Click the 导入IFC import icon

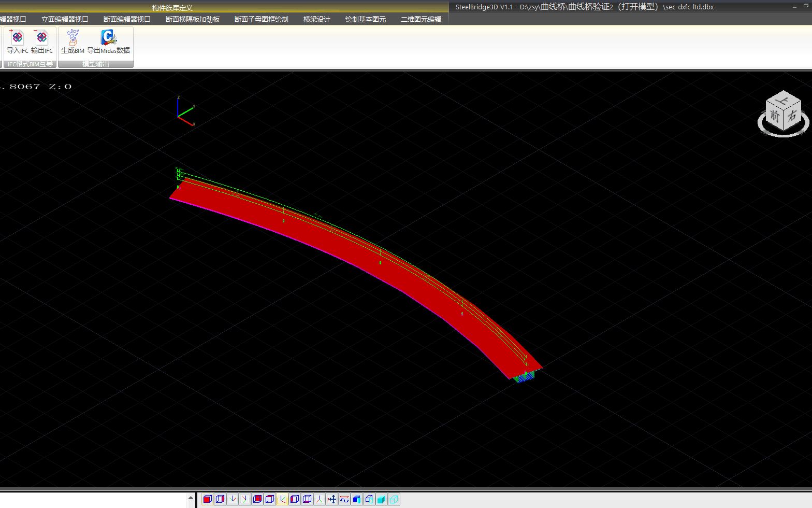click(x=17, y=38)
